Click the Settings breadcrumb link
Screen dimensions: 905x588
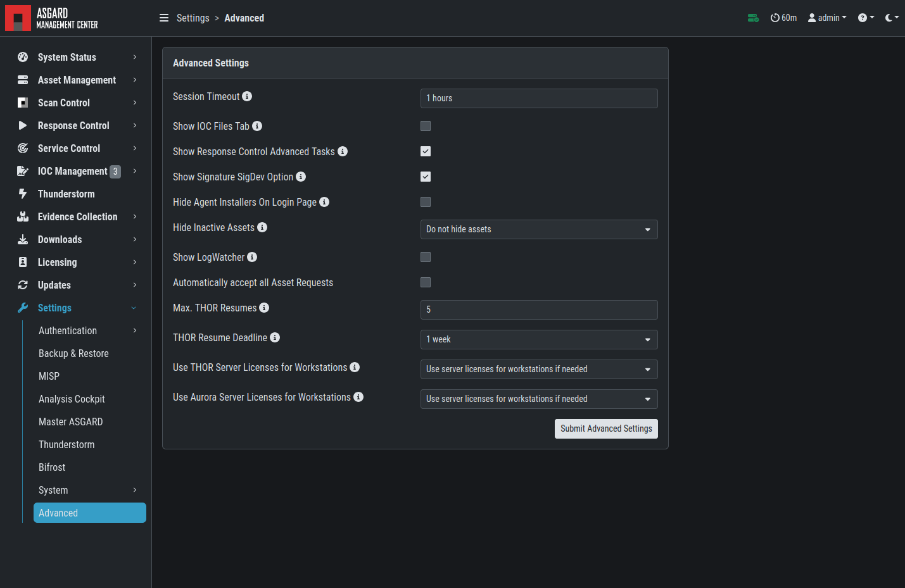click(193, 18)
